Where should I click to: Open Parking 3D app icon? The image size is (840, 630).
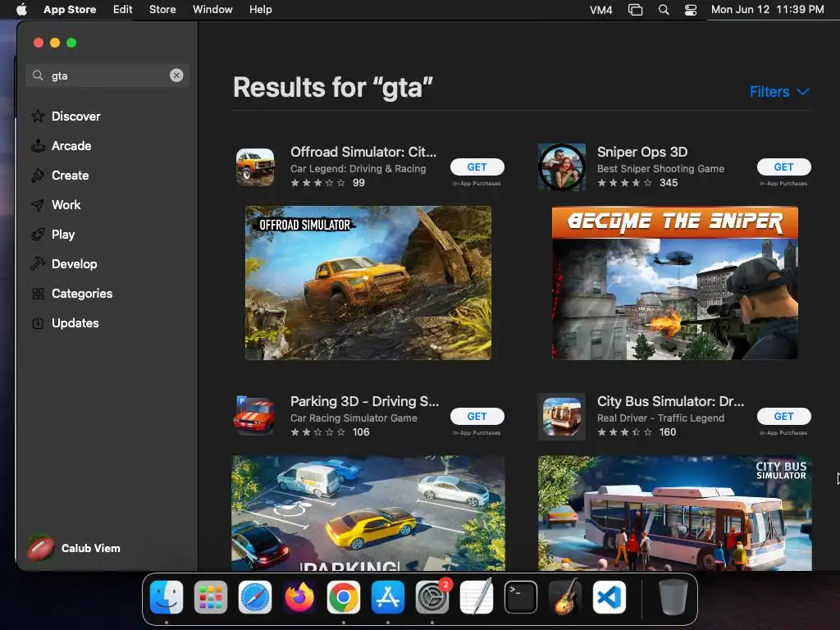[255, 416]
